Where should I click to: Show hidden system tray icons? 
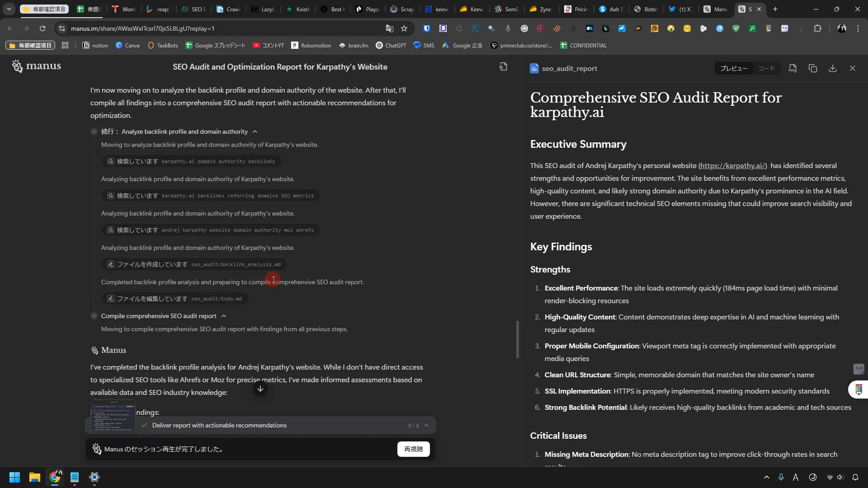pyautogui.click(x=766, y=477)
